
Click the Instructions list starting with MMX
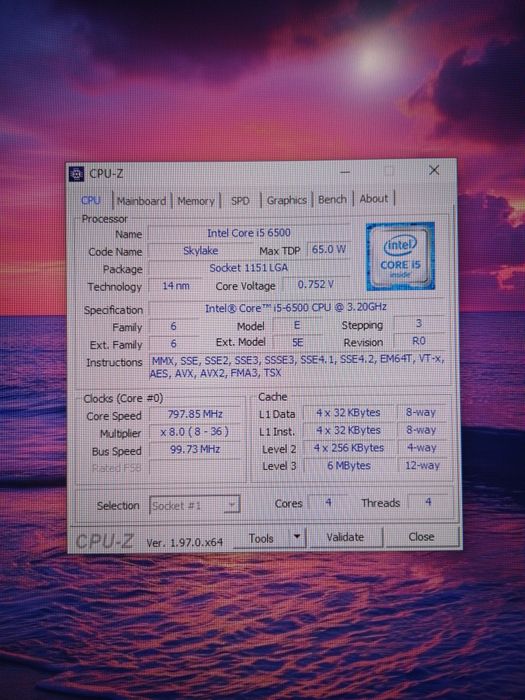297,366
